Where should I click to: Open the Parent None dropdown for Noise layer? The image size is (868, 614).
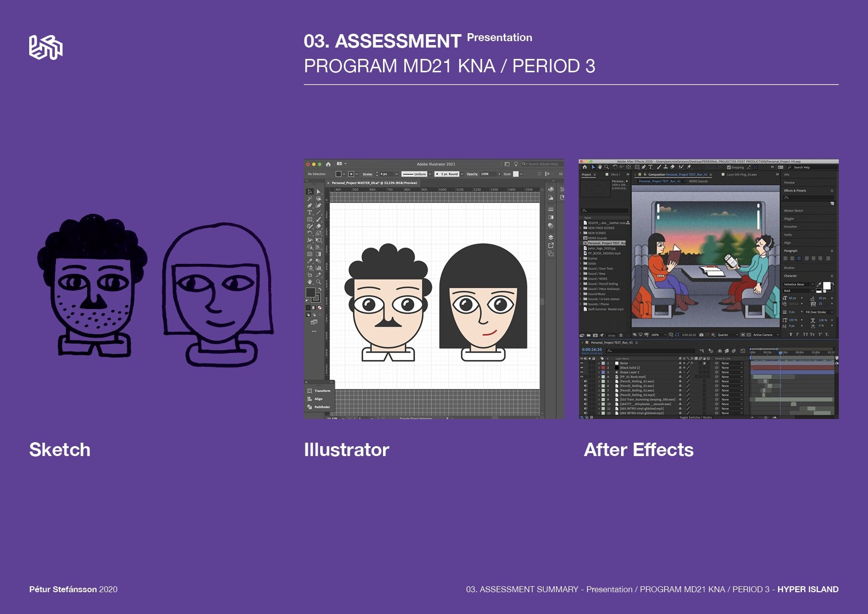[x=732, y=363]
